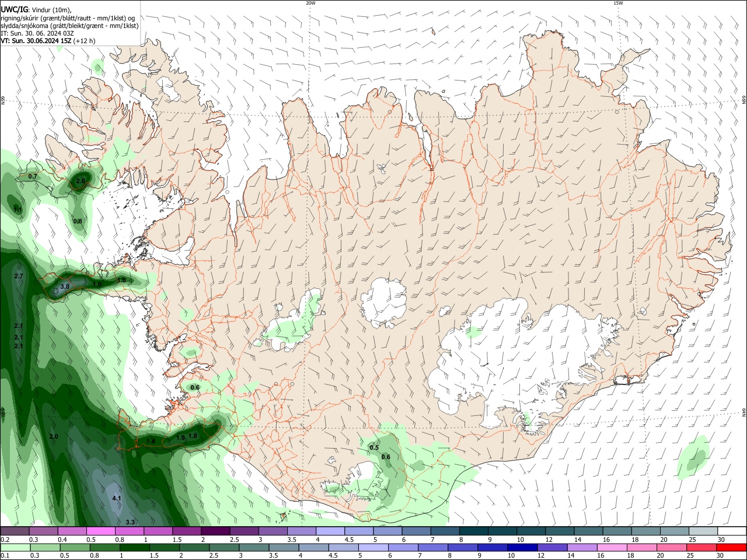
Task: Select the dark purple 2 swatch in upper legend row
Action: (215, 531)
